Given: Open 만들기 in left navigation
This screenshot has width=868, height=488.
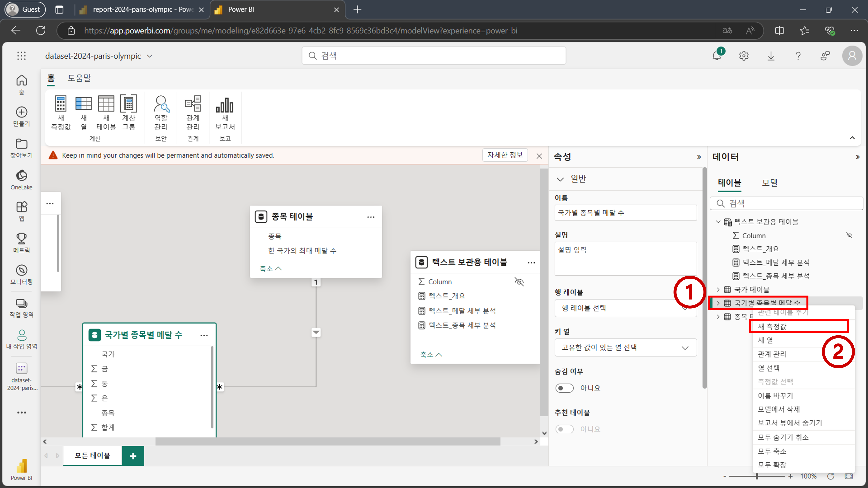Looking at the screenshot, I should coord(22,117).
